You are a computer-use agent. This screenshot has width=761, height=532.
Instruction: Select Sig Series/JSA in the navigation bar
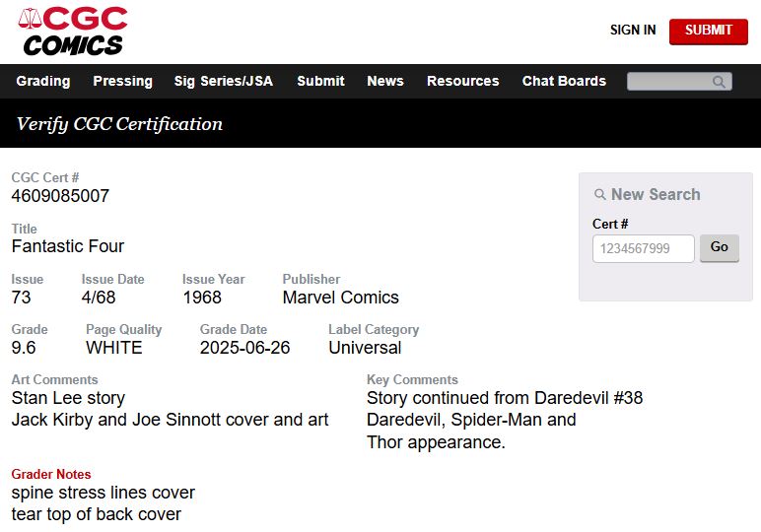point(223,82)
